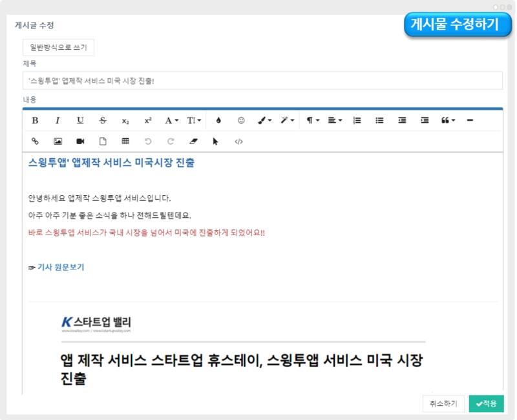The width and height of the screenshot is (517, 420).
Task: Insert an emoticon with the smiley icon
Action: (x=241, y=120)
